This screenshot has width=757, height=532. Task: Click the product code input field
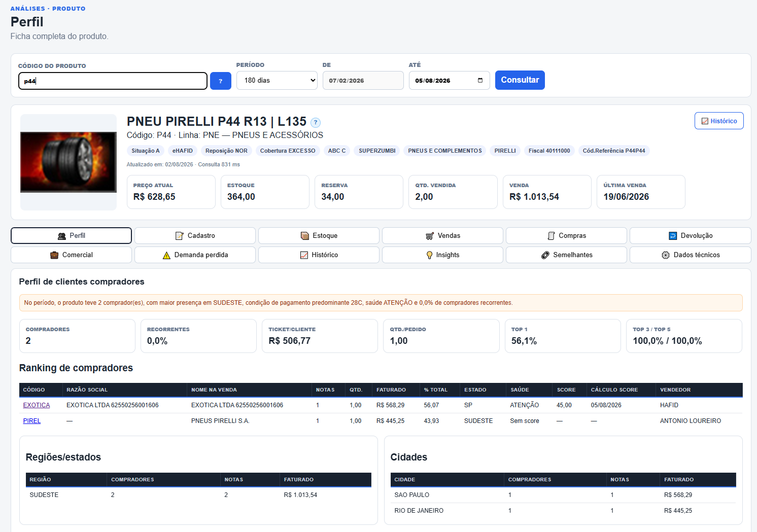(x=113, y=81)
